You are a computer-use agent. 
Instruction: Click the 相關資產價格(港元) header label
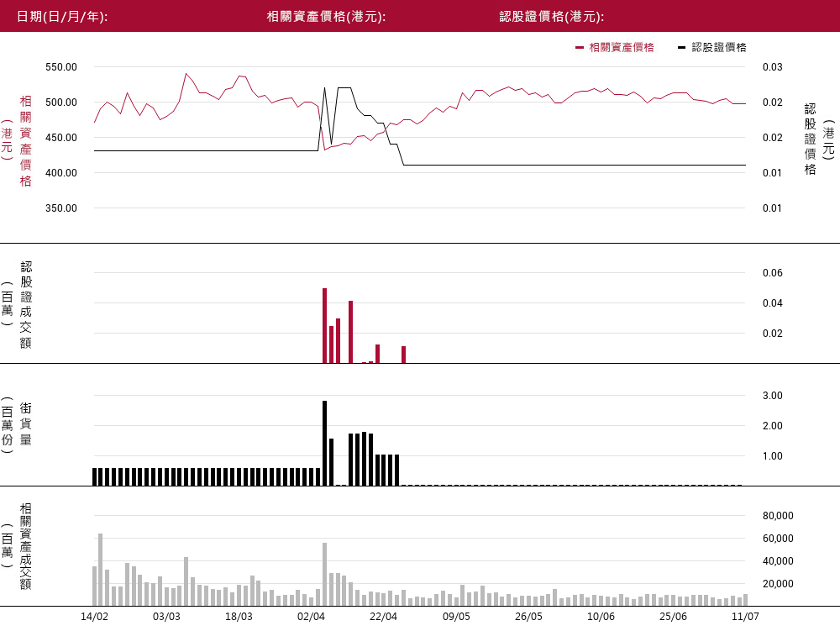[x=326, y=16]
